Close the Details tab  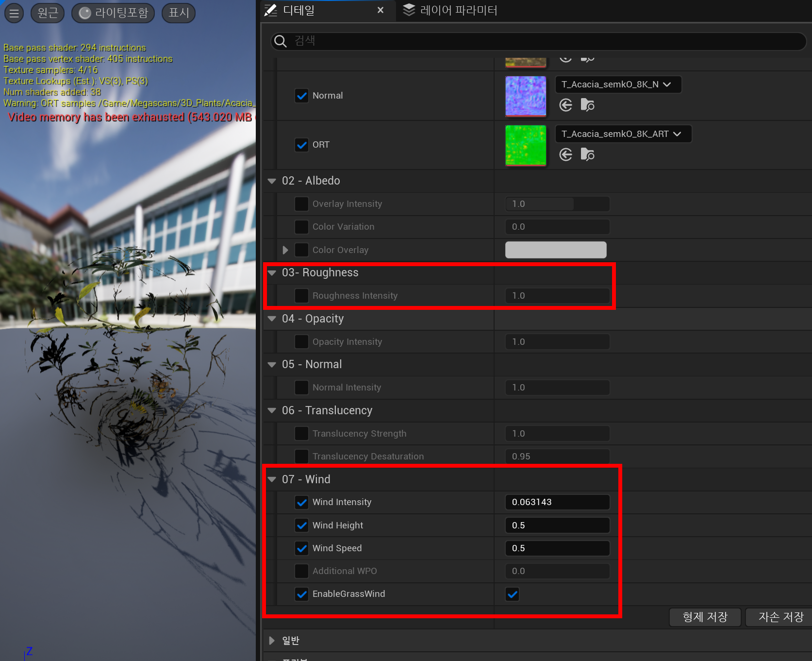[x=381, y=10]
